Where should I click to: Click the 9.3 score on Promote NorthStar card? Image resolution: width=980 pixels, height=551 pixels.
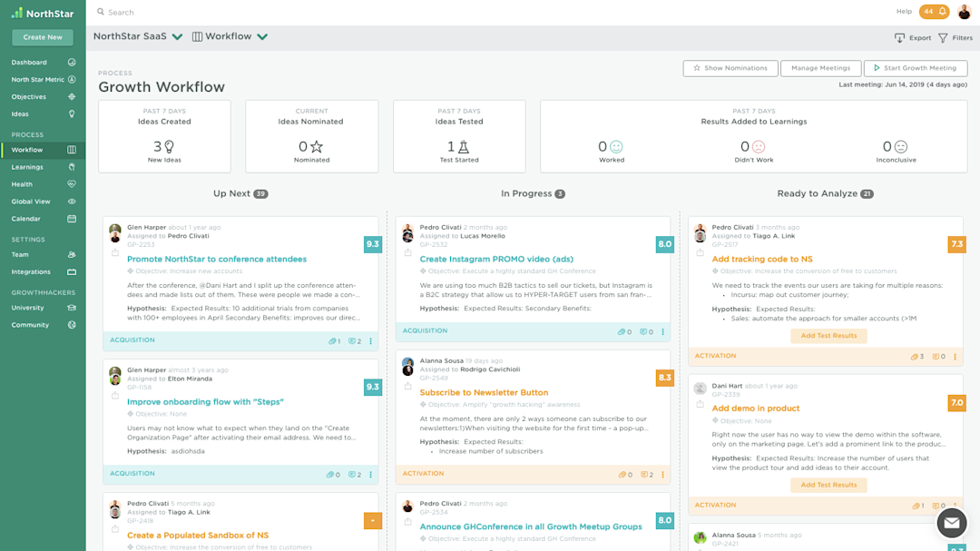(x=373, y=244)
